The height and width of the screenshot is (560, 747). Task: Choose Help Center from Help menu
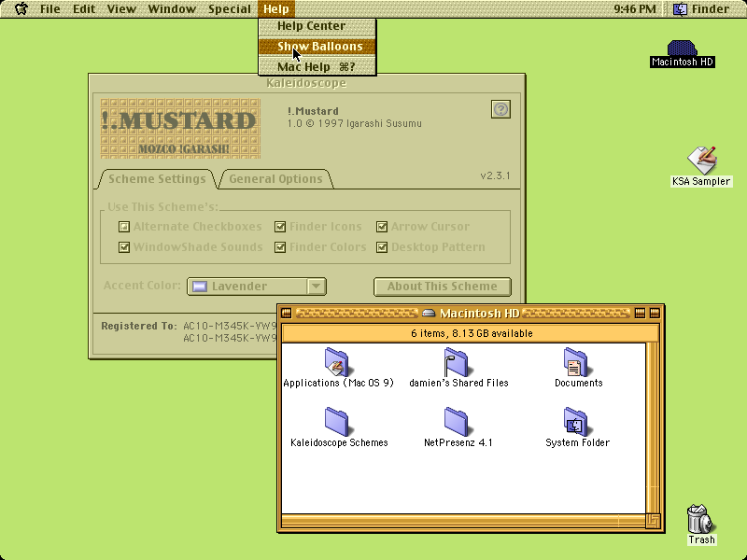coord(317,26)
